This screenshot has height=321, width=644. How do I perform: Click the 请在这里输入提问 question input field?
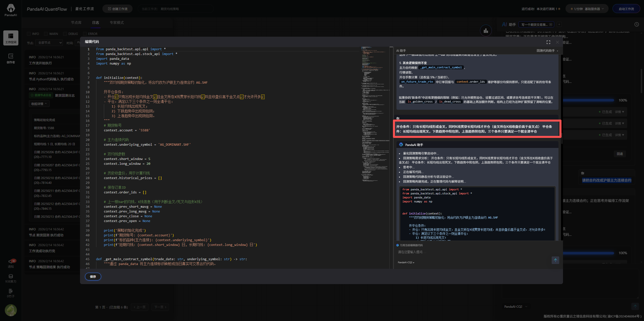click(x=473, y=252)
